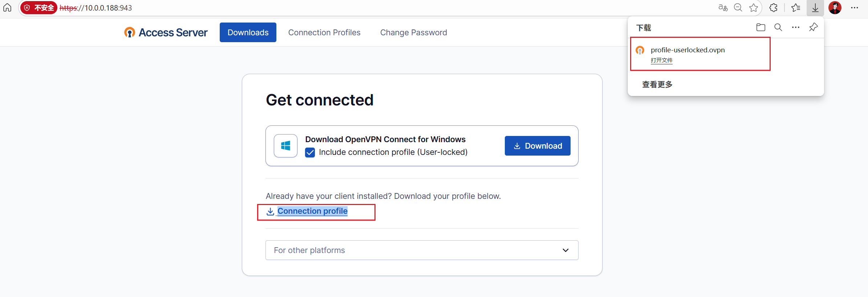Image resolution: width=868 pixels, height=297 pixels.
Task: Click the translate page icon
Action: coord(723,8)
